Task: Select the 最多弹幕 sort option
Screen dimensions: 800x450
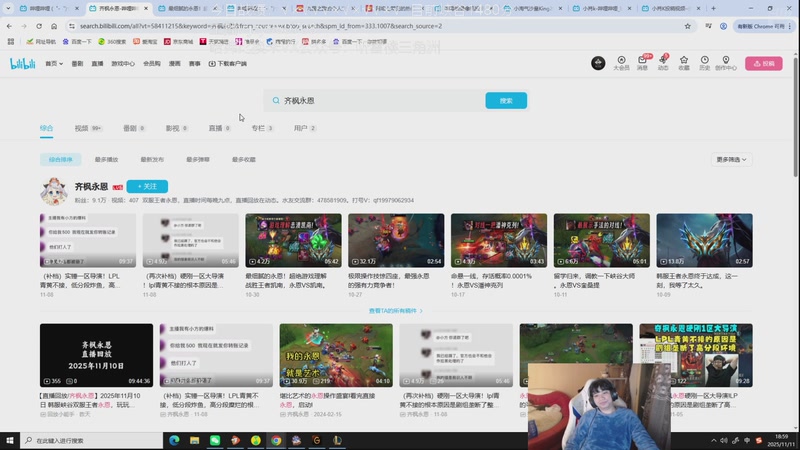Action: pos(198,160)
